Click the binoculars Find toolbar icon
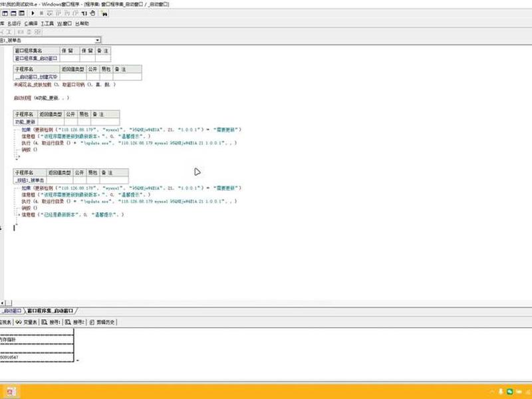Image resolution: width=532 pixels, height=399 pixels. (x=104, y=13)
